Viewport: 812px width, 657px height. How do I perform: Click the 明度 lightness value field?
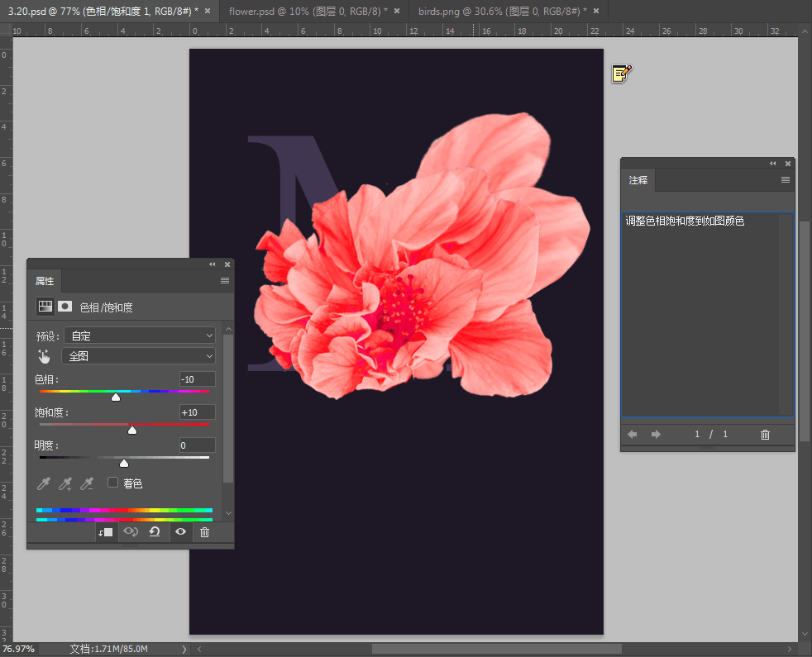tap(197, 445)
